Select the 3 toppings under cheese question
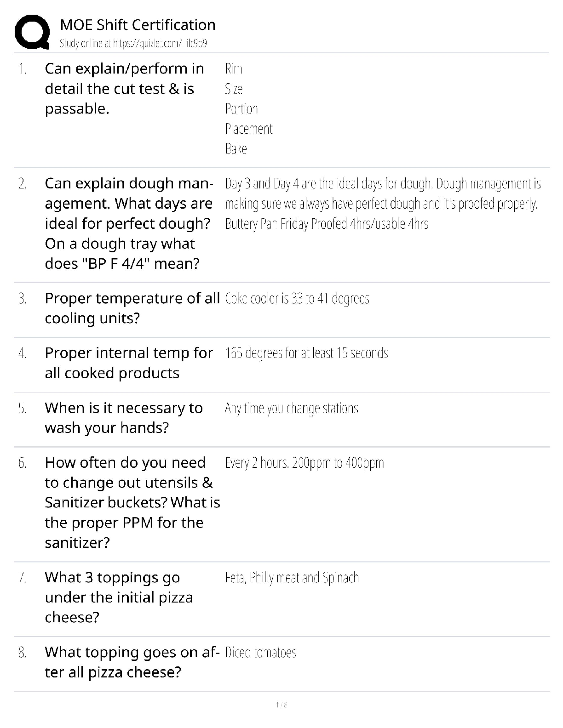 (x=119, y=597)
